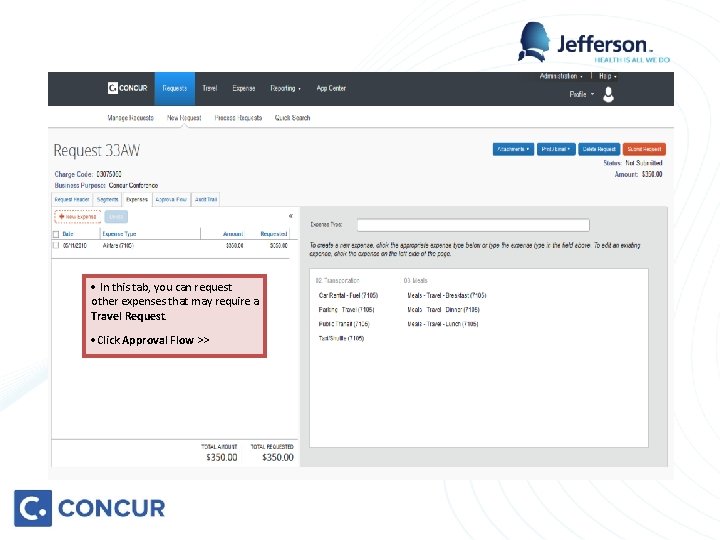Go to New Request
Viewport: 720px width, 540px height.
tap(184, 118)
